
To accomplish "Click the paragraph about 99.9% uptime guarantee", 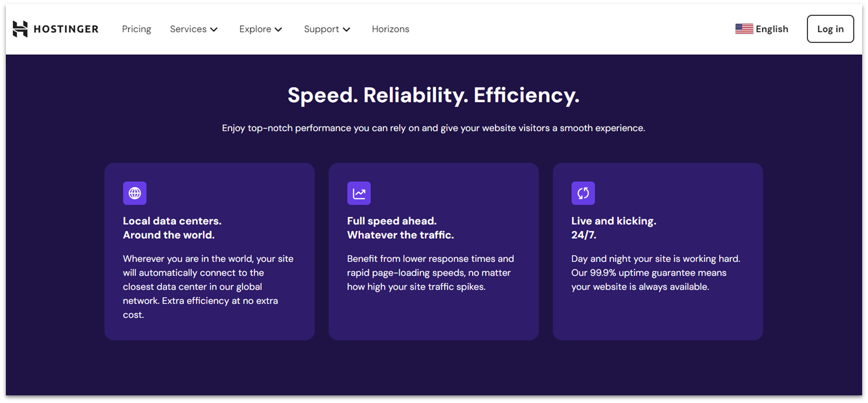I will pos(656,272).
